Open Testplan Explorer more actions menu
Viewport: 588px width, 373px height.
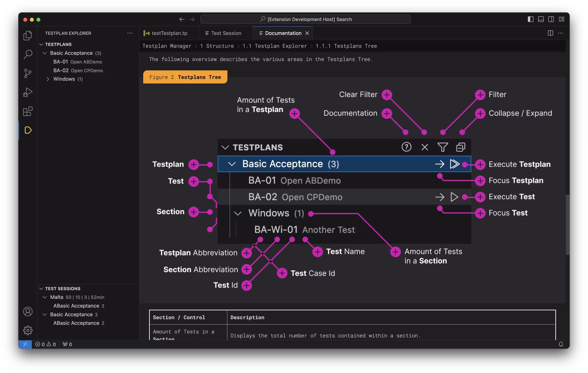(x=130, y=33)
